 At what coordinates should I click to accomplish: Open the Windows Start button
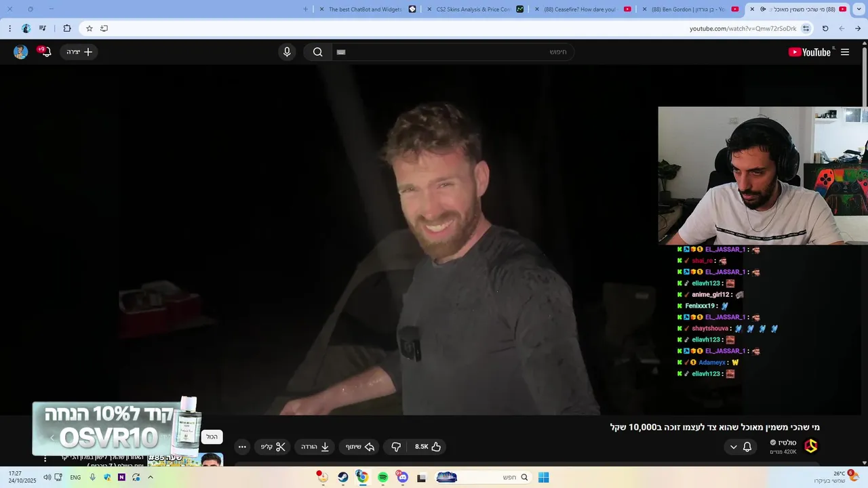click(543, 477)
